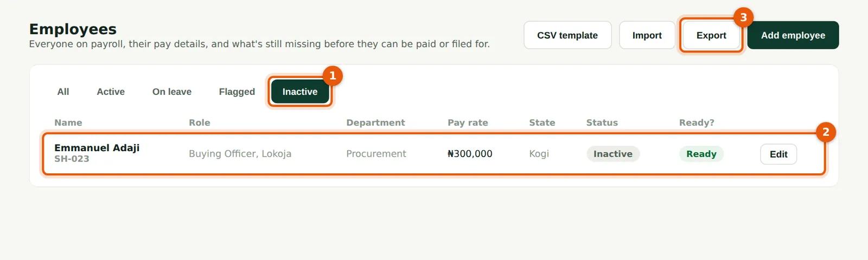This screenshot has width=868, height=260.
Task: Click the Status column header
Action: 602,122
